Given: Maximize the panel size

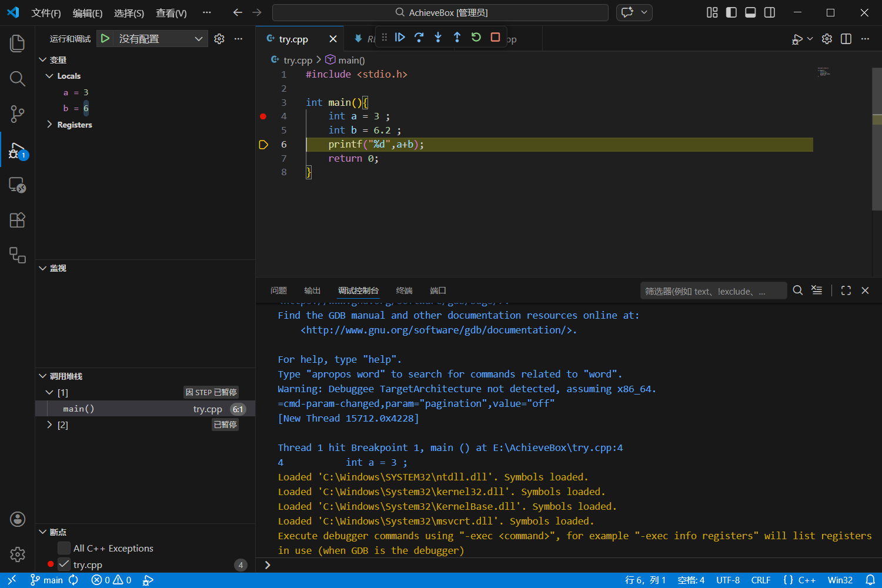Looking at the screenshot, I should (846, 290).
